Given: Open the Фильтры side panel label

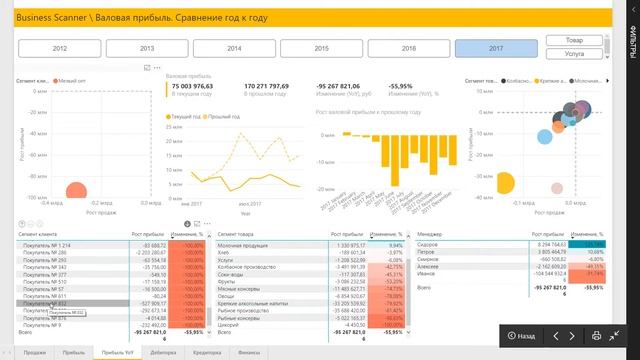Looking at the screenshot, I should pos(633,42).
